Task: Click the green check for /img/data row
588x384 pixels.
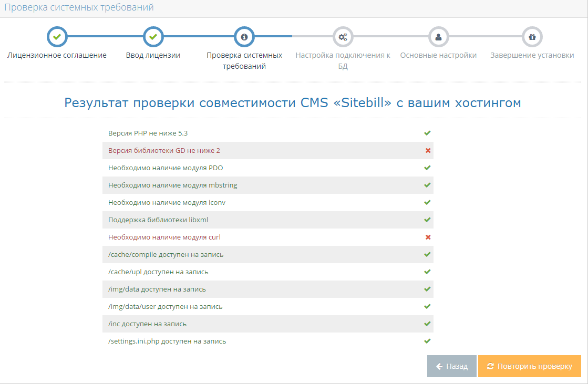Action: [427, 289]
